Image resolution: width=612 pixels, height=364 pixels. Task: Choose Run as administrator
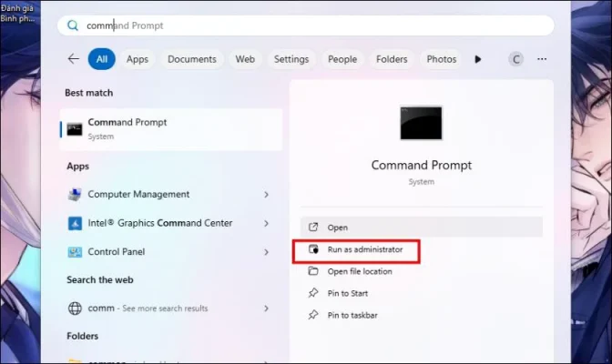point(364,249)
